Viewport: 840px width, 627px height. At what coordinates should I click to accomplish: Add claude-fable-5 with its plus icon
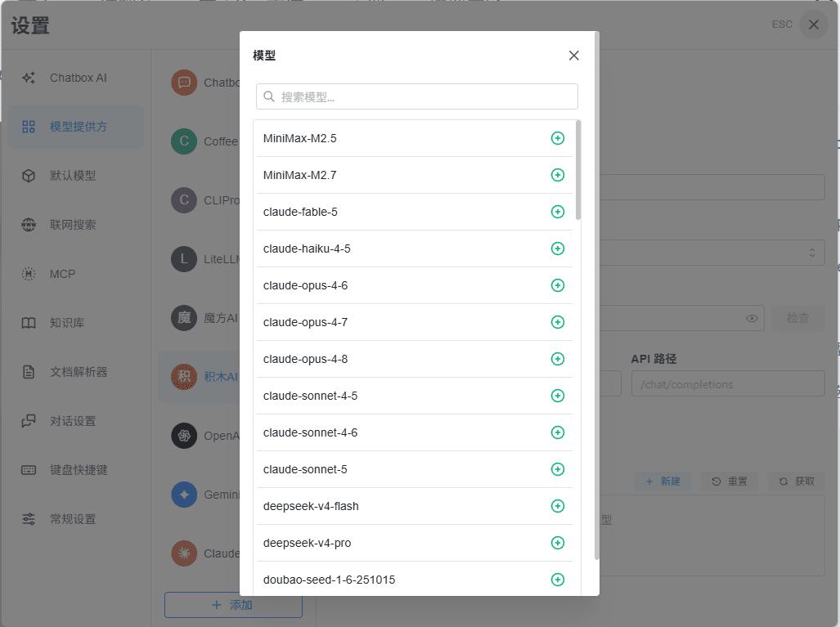[x=558, y=212]
